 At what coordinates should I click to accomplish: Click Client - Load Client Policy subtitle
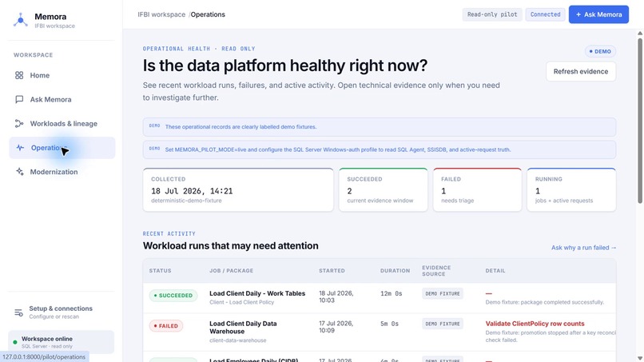pyautogui.click(x=241, y=302)
